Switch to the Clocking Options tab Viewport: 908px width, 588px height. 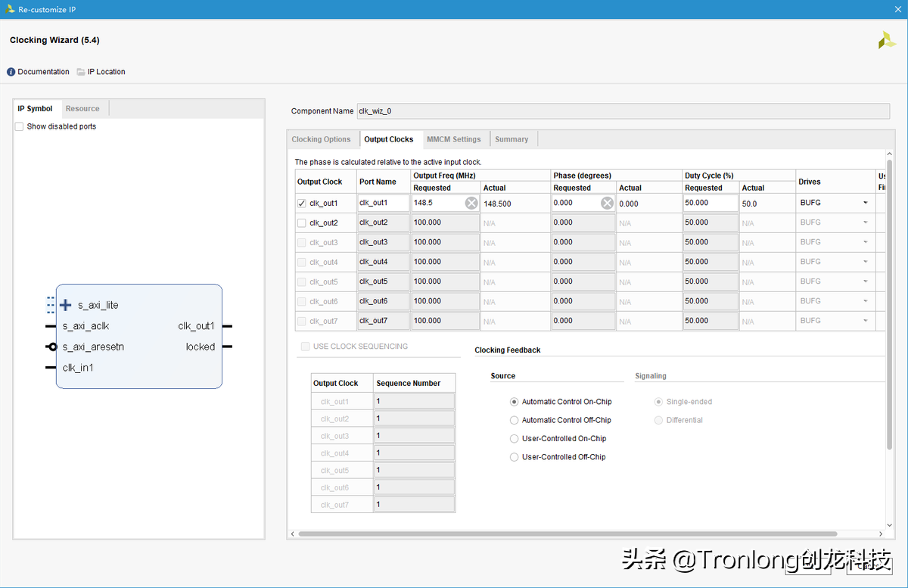click(x=321, y=139)
